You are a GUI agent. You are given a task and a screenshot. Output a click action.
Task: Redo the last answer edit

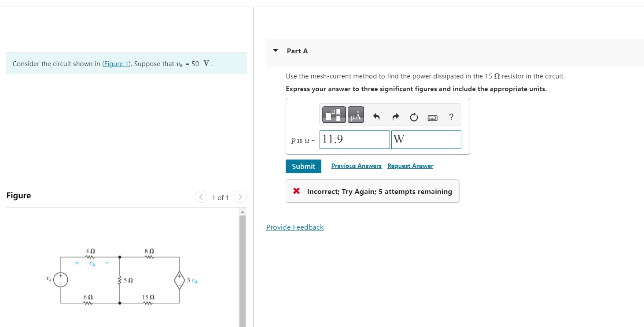[x=395, y=117]
